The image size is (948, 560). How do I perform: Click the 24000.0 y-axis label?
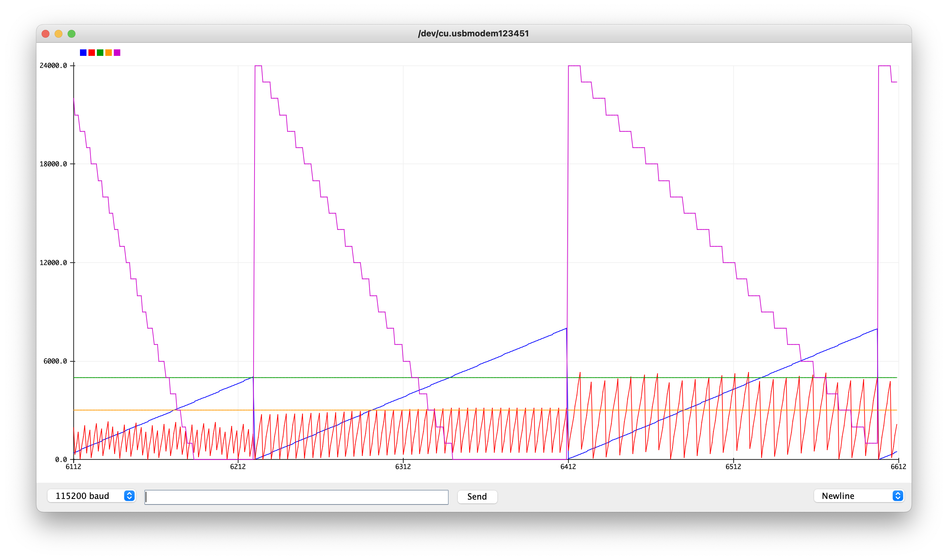click(53, 66)
